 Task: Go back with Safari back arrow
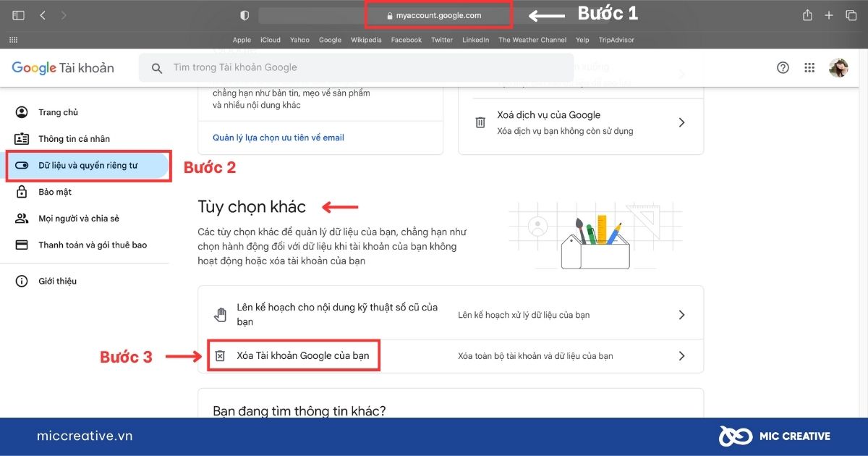pyautogui.click(x=43, y=15)
